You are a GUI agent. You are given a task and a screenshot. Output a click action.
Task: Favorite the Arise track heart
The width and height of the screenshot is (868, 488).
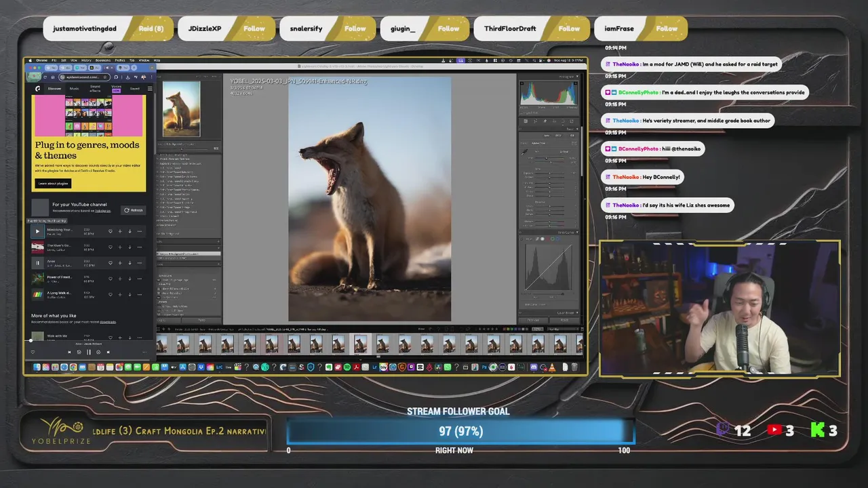(111, 262)
